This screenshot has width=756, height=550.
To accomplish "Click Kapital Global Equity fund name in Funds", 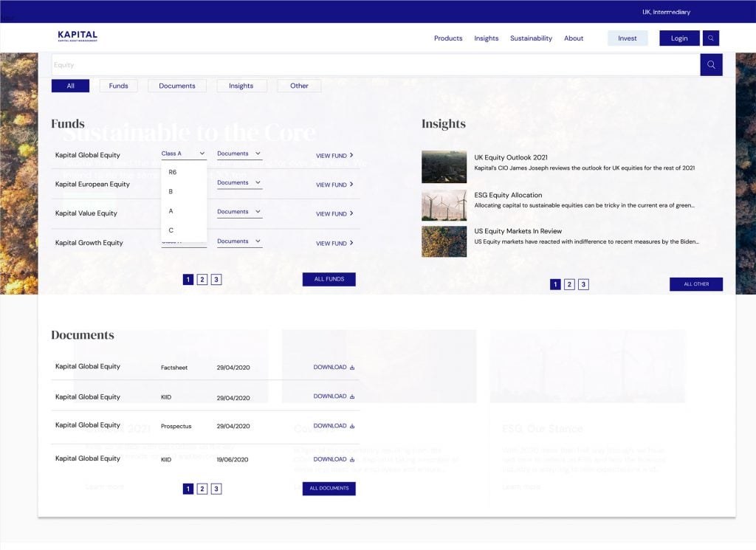I will click(x=88, y=155).
